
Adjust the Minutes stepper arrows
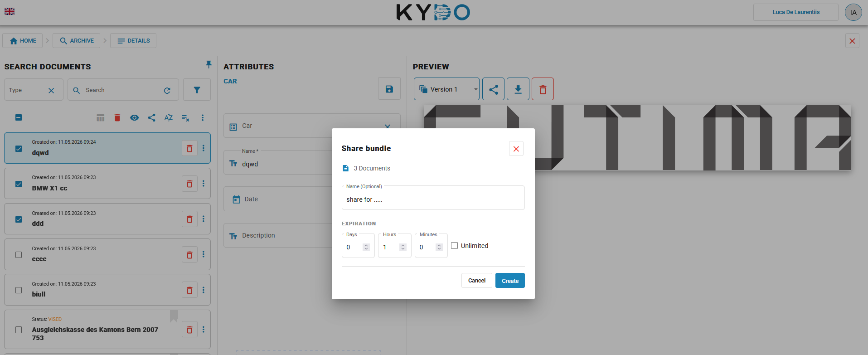(439, 247)
